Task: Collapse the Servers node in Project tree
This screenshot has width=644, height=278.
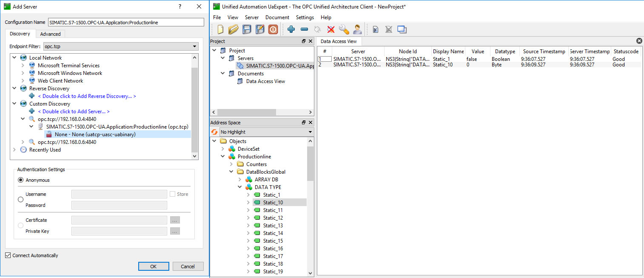Action: 223,58
